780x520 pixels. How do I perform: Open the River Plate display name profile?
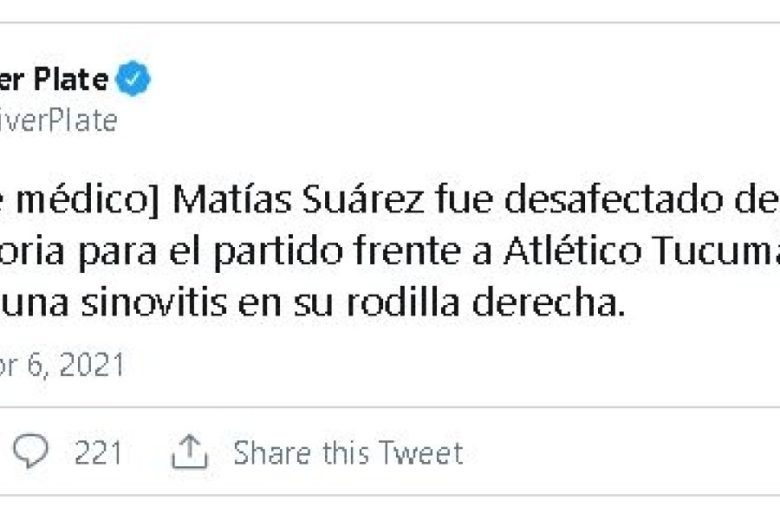click(x=54, y=79)
